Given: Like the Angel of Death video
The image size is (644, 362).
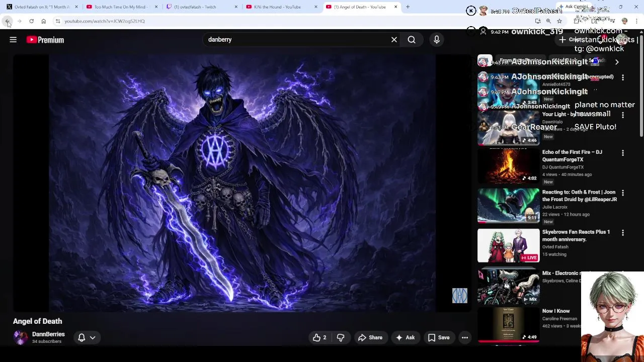Looking at the screenshot, I should [320, 338].
